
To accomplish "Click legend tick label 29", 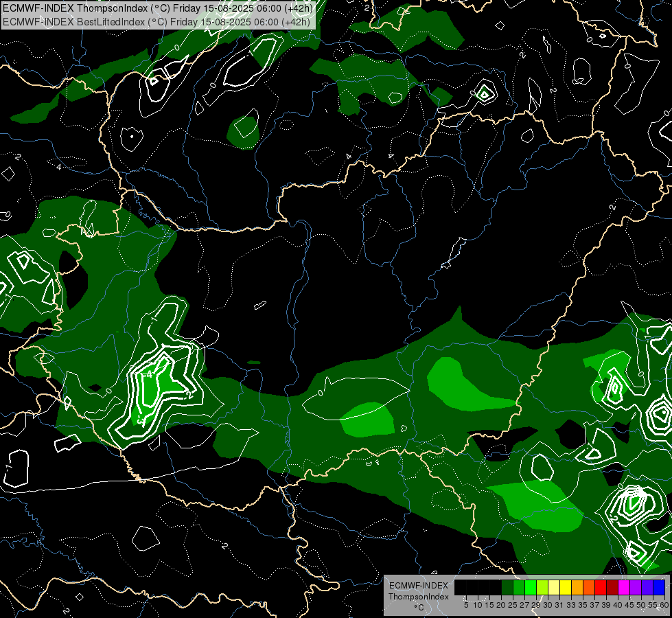I will coord(536,605).
